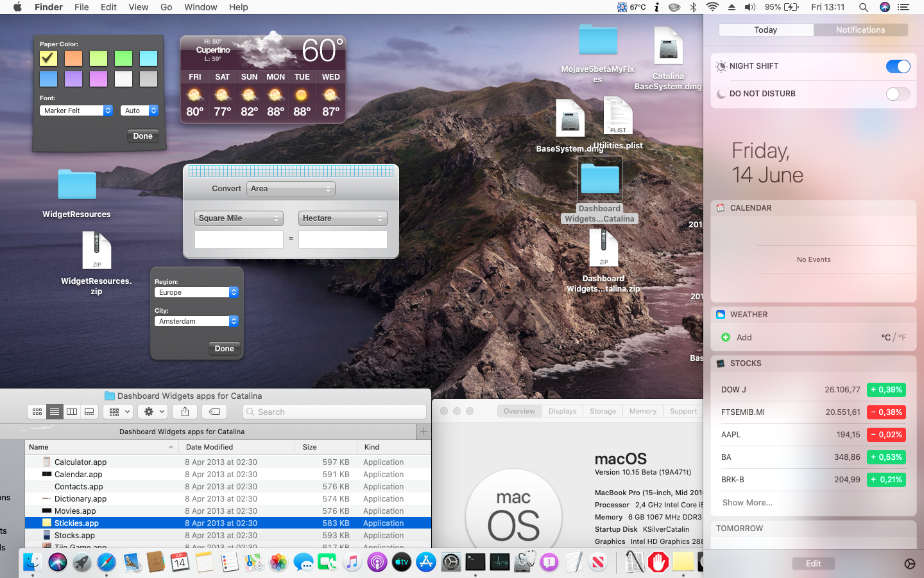Select the orange paper color swatch
The height and width of the screenshot is (578, 924).
point(73,58)
